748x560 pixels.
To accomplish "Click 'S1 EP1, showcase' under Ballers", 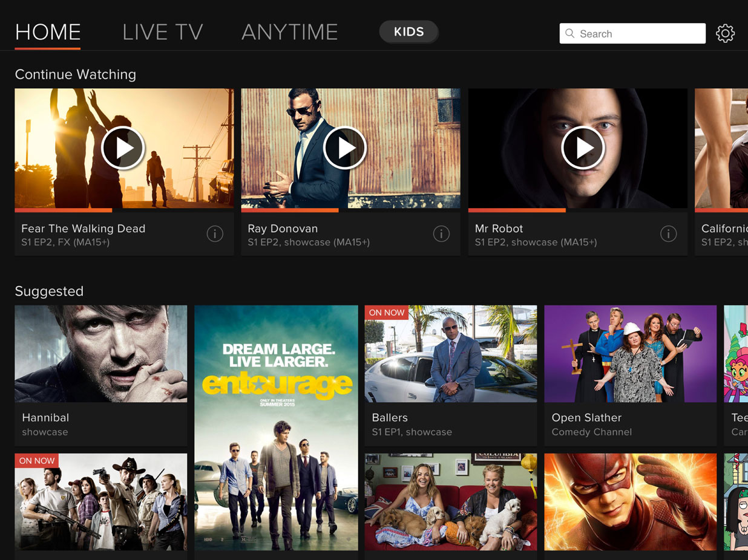I will [x=412, y=432].
